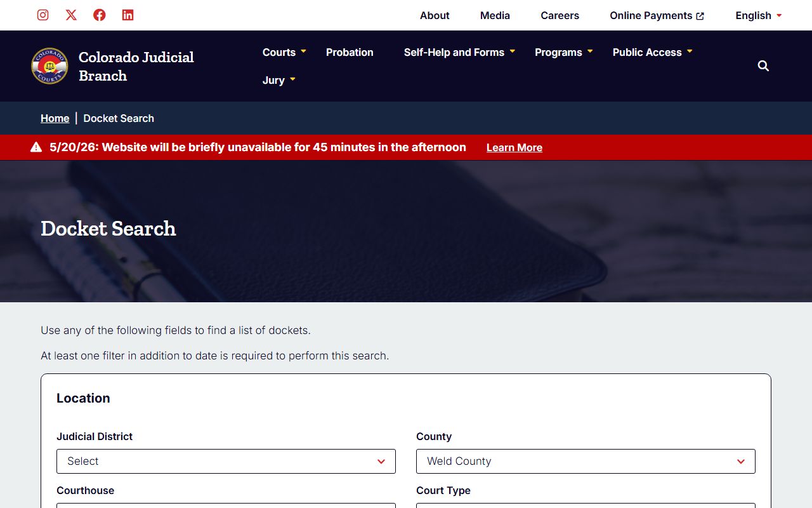Click the Court Type field label
The width and height of the screenshot is (812, 508).
(443, 490)
